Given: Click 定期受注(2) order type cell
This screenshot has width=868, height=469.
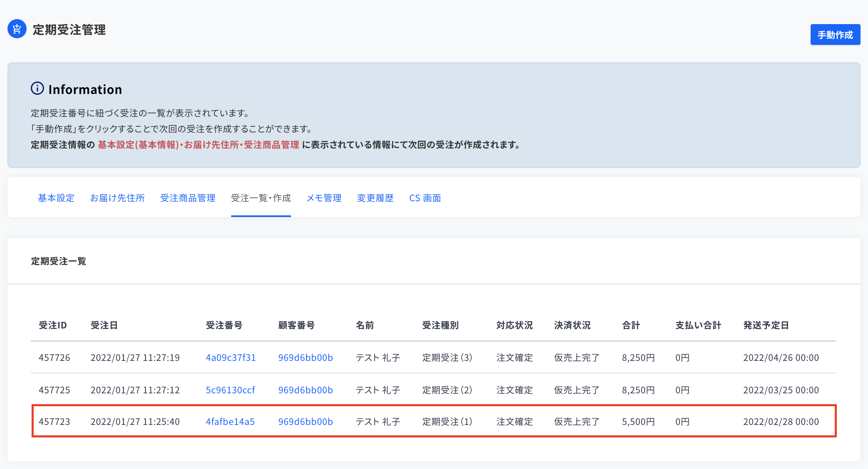Looking at the screenshot, I should click(x=447, y=390).
